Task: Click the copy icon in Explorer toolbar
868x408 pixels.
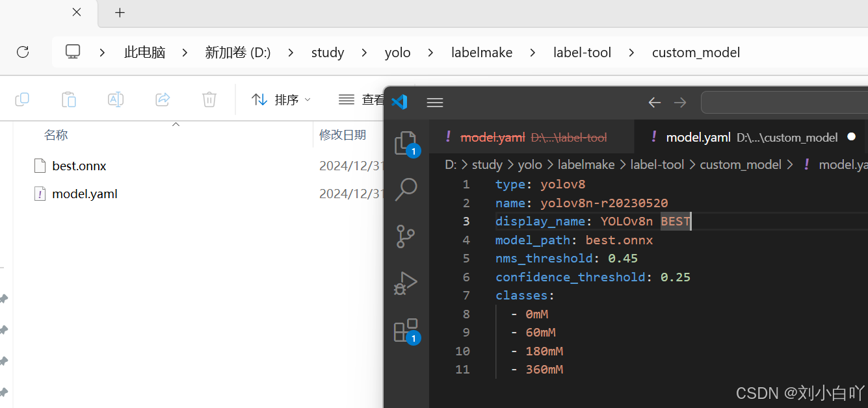Action: click(22, 99)
